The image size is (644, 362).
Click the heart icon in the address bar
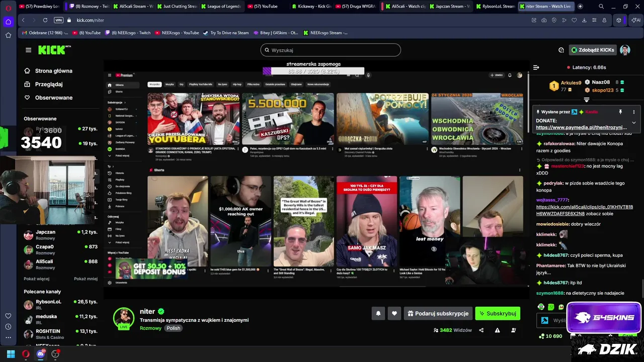pyautogui.click(x=574, y=20)
